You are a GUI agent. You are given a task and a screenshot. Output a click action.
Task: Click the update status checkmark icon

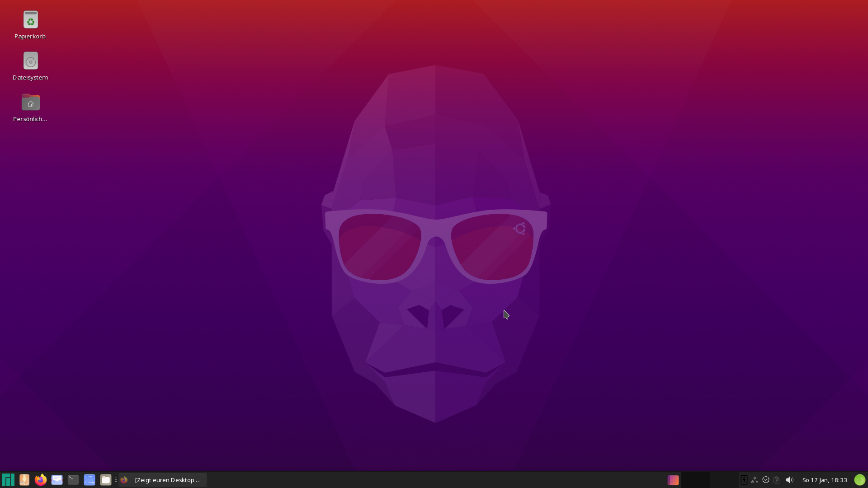coord(766,480)
